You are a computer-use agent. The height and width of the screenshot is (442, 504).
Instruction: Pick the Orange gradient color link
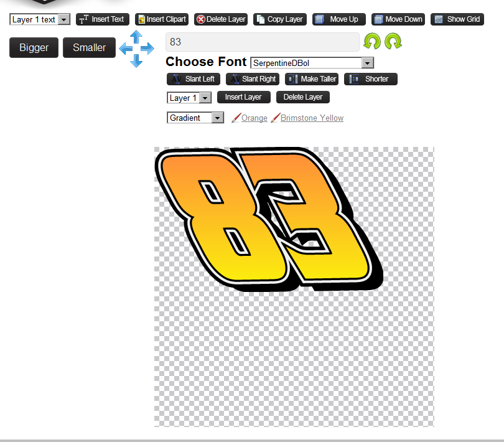coord(254,118)
